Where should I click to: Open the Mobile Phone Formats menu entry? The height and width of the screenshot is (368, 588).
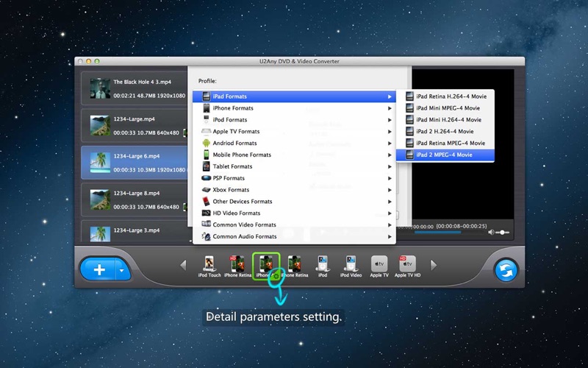(294, 155)
